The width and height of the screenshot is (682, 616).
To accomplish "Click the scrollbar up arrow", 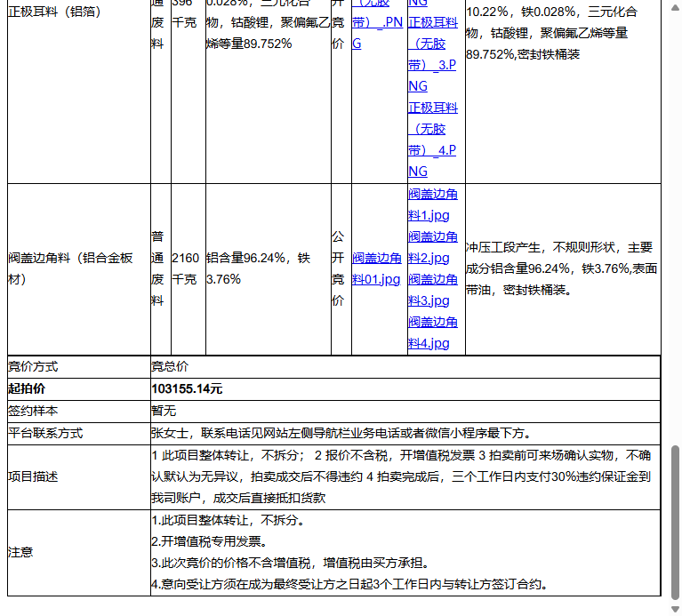I will 675,8.
